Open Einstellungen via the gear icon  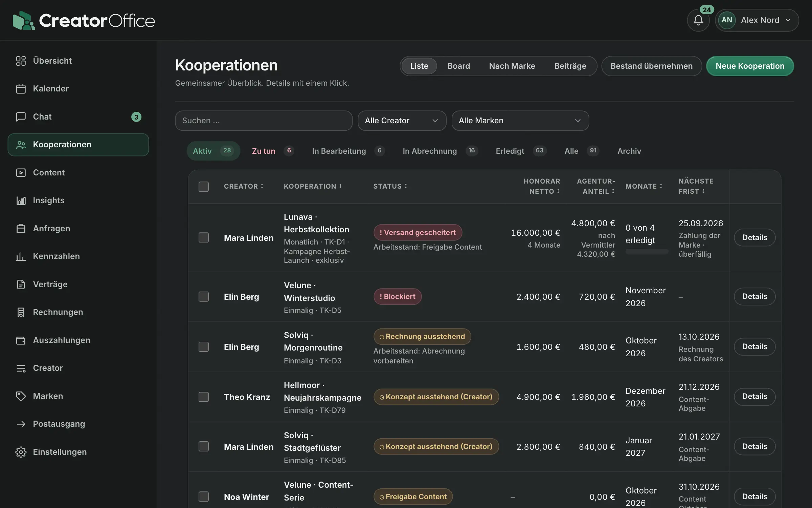pos(21,452)
